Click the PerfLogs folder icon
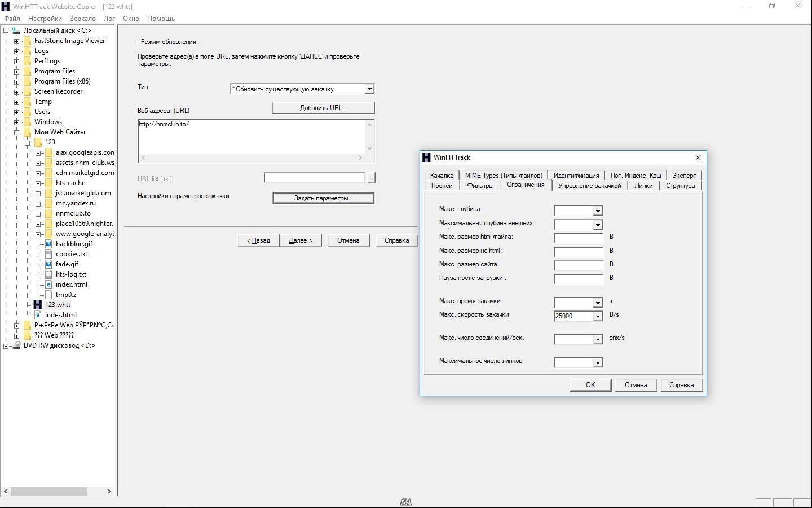 pos(27,61)
